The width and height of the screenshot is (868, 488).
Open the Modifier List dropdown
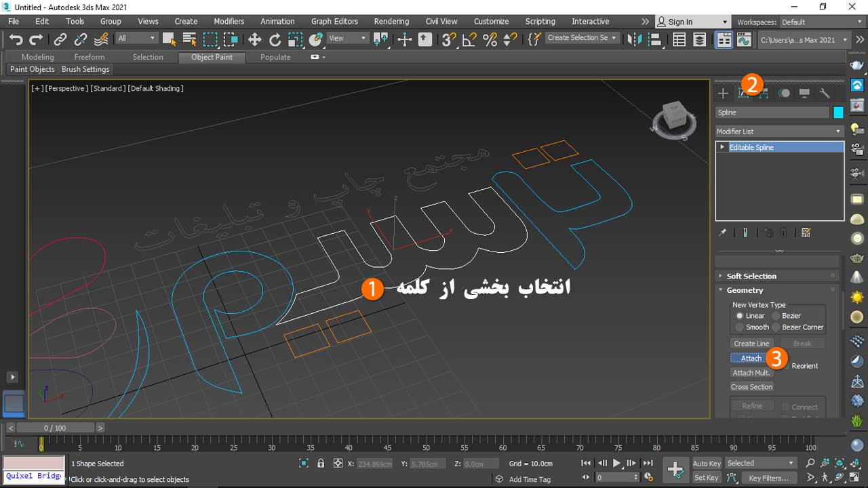[779, 131]
